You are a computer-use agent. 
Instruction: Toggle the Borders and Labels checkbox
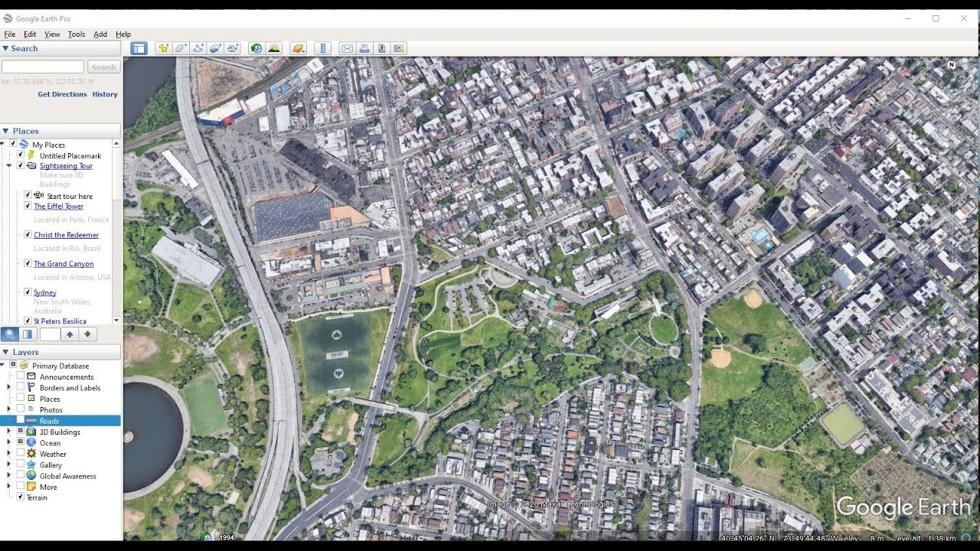(21, 387)
